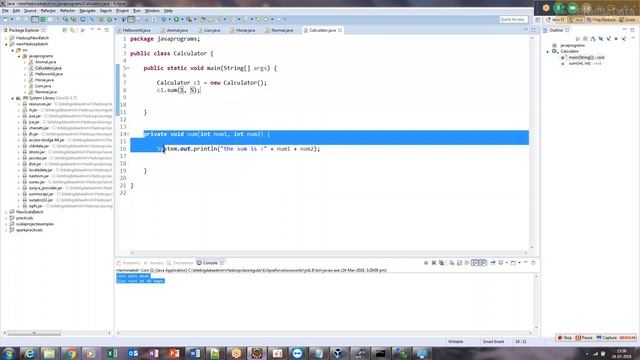Click the Capture button in recorder bar
Image resolution: width=640 pixels, height=360 pixels.
click(607, 338)
